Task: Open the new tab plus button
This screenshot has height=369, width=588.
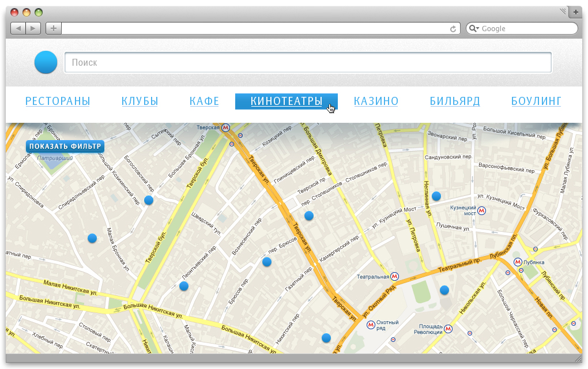Action: pyautogui.click(x=575, y=12)
